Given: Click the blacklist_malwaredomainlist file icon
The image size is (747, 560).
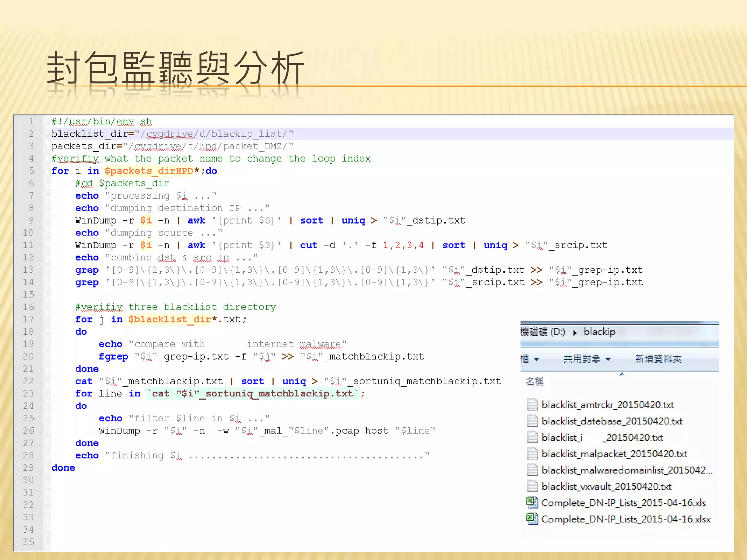Looking at the screenshot, I should tap(532, 470).
